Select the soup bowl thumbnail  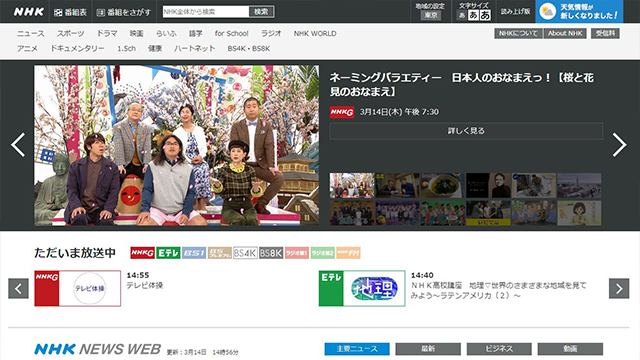442,185
